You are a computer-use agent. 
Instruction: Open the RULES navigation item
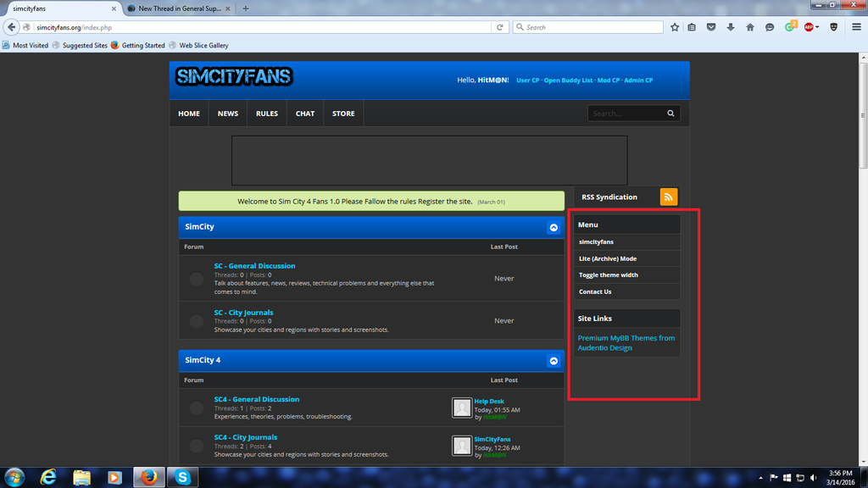click(267, 114)
